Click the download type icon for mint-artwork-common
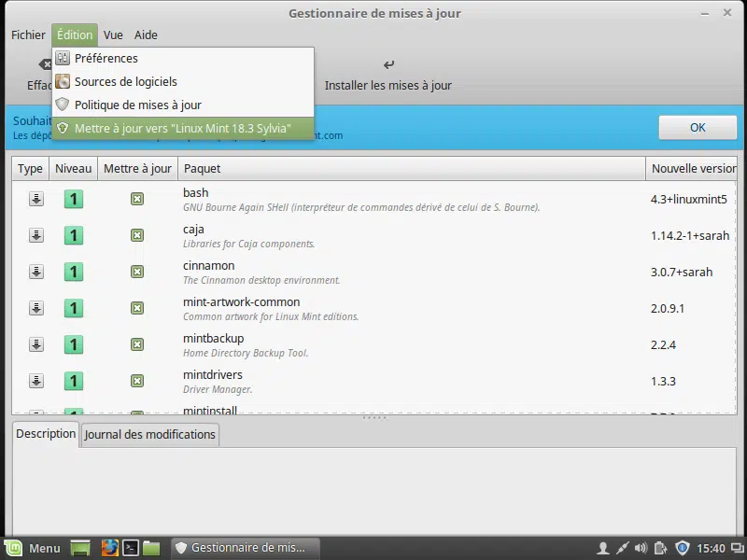747x560 pixels. [x=36, y=308]
